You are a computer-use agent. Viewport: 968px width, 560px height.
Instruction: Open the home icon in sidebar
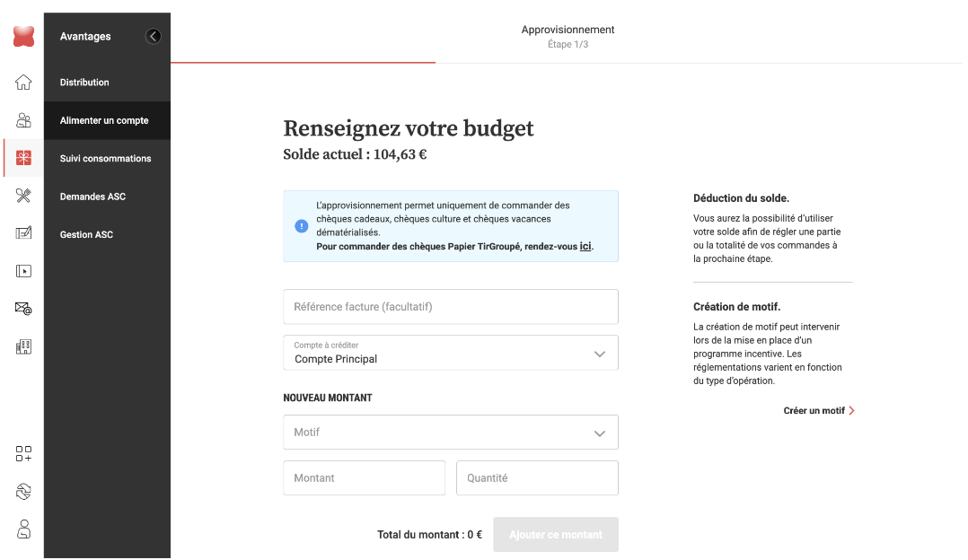(x=23, y=82)
